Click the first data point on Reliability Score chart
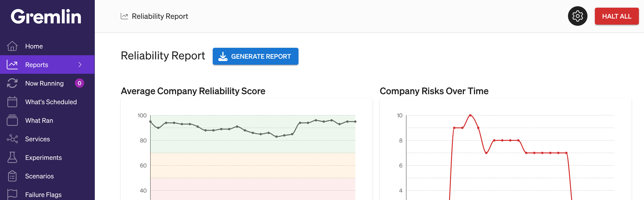Screen dimensions: 644x200 (x=150, y=122)
